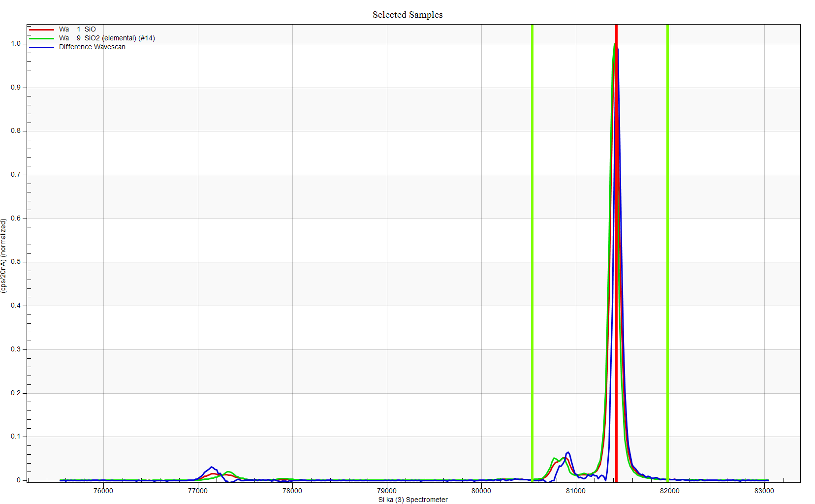Click the left green vertical background marker

[532, 246]
